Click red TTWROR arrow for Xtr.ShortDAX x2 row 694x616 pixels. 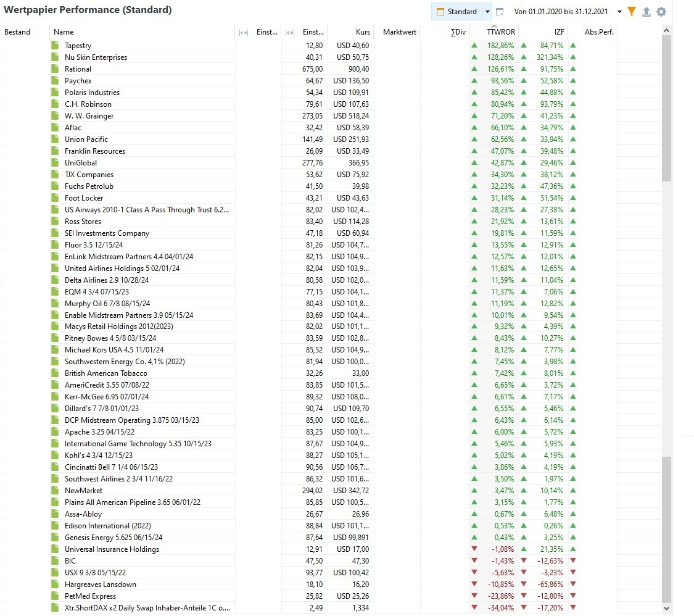coord(474,607)
